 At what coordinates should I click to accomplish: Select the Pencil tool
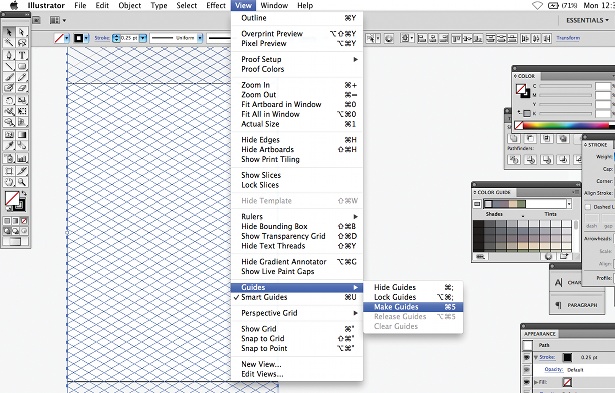pyautogui.click(x=22, y=77)
